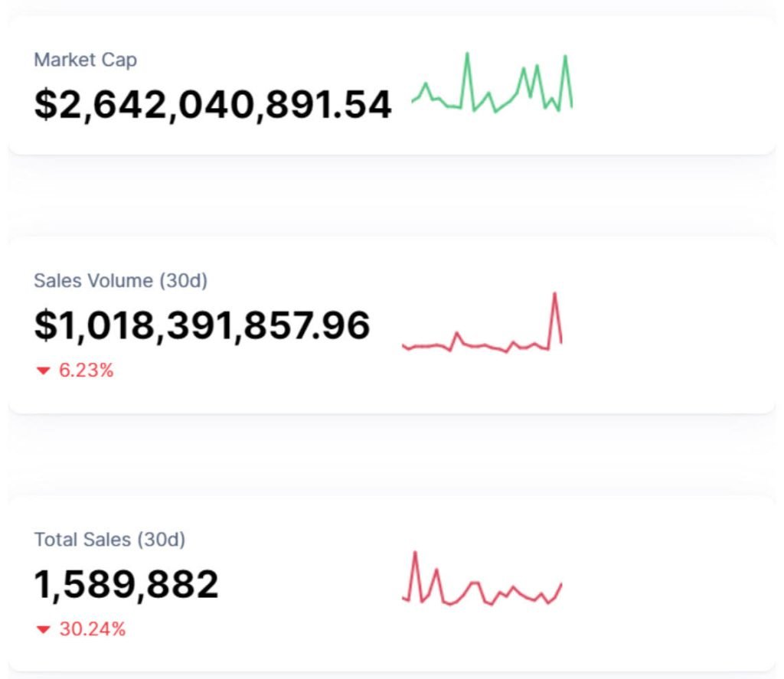The image size is (784, 679).
Task: Click the small early bump in Sales Volume sparkline
Action: point(457,333)
